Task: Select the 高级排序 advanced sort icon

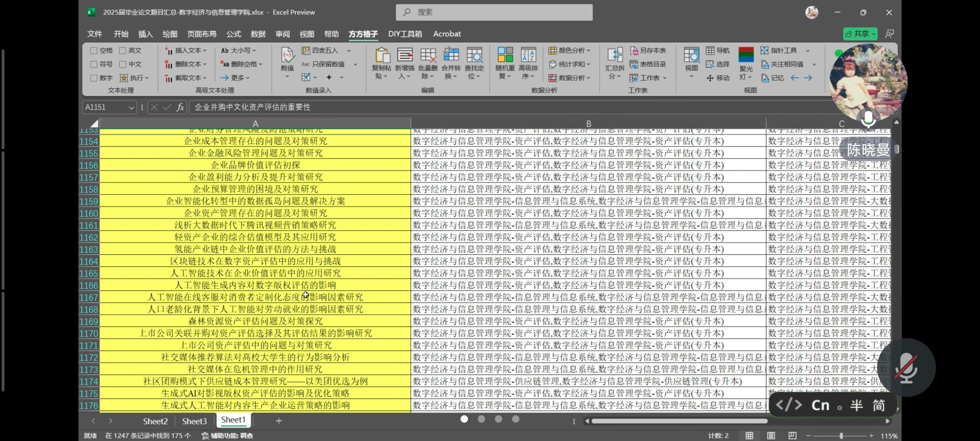Action: 528,56
